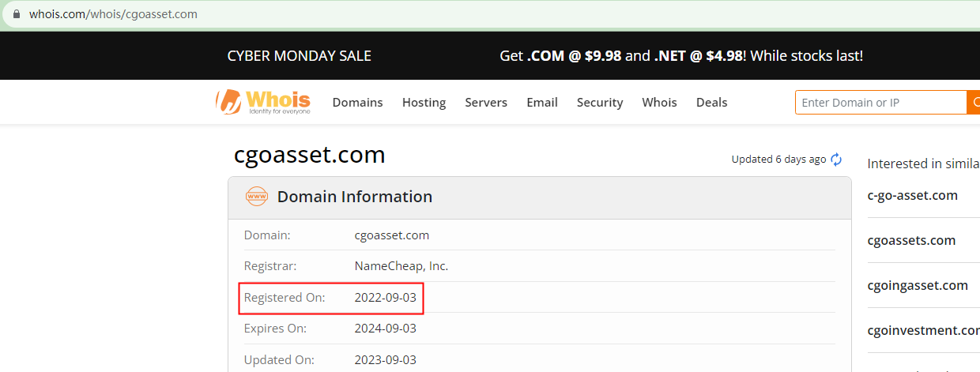Image resolution: width=980 pixels, height=372 pixels.
Task: Click the browser address bar URL
Action: tap(113, 14)
